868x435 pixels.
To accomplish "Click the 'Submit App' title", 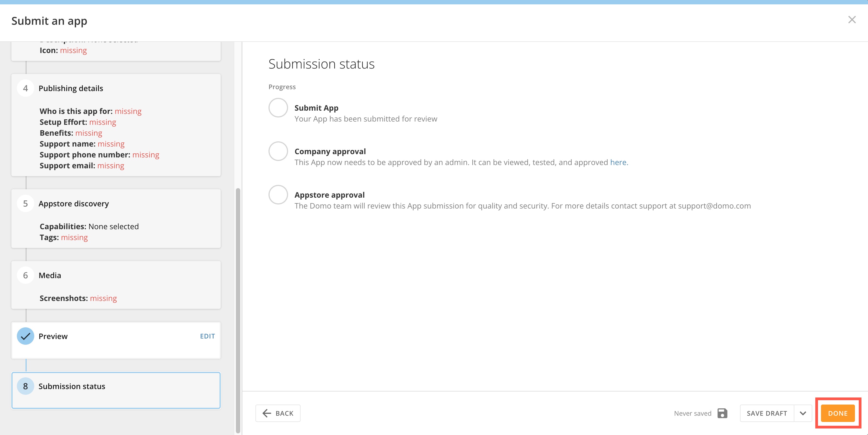I will click(316, 108).
